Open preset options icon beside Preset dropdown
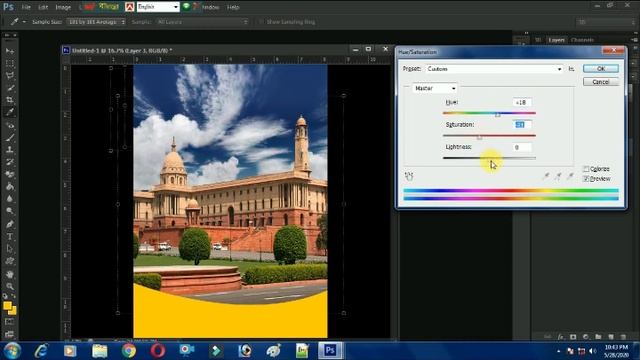640x360 pixels. (571, 69)
